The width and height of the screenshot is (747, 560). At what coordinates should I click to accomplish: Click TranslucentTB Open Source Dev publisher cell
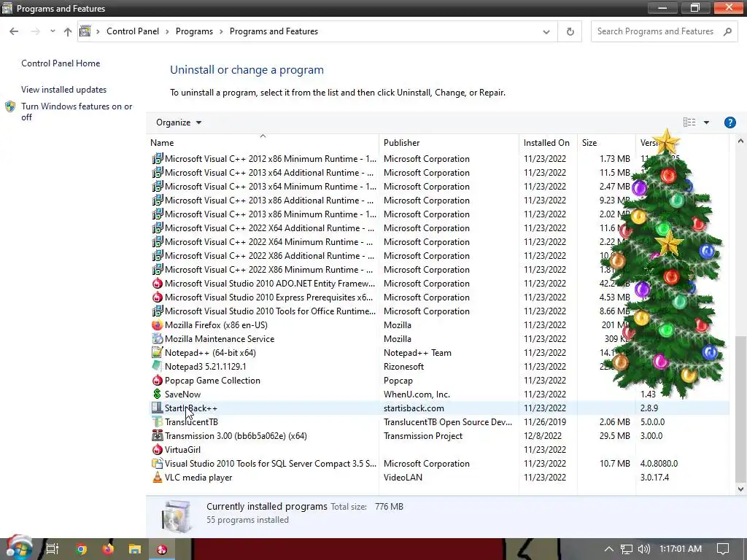click(448, 422)
